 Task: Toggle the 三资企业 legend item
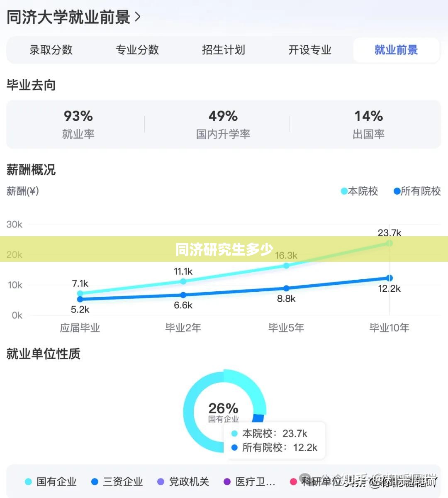pos(117,482)
